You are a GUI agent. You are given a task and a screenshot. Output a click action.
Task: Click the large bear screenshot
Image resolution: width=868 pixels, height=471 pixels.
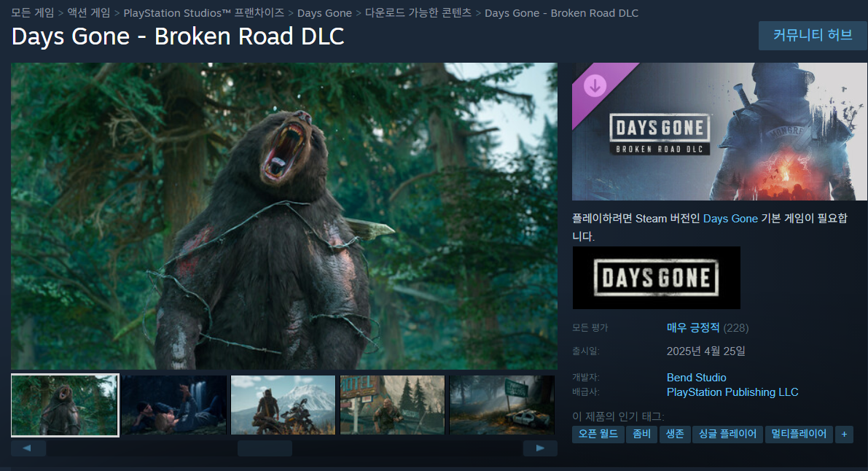click(284, 216)
